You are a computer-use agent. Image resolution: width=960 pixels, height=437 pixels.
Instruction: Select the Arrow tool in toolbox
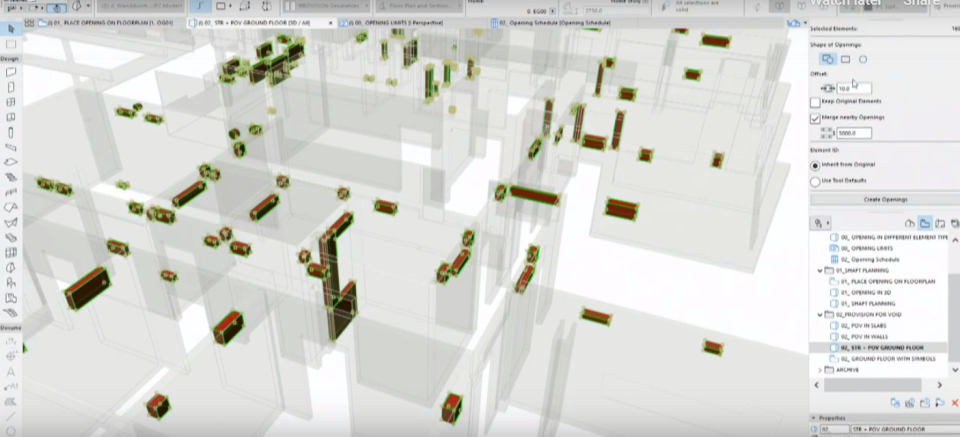click(x=11, y=28)
